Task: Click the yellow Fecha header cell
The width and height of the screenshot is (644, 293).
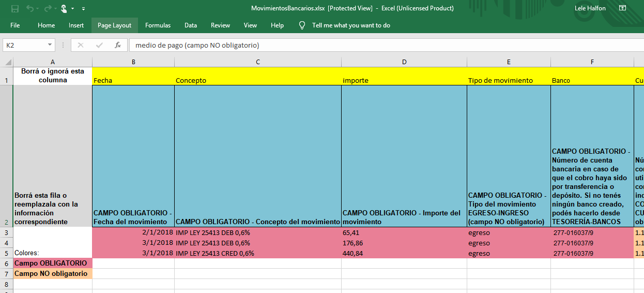Action: point(133,76)
